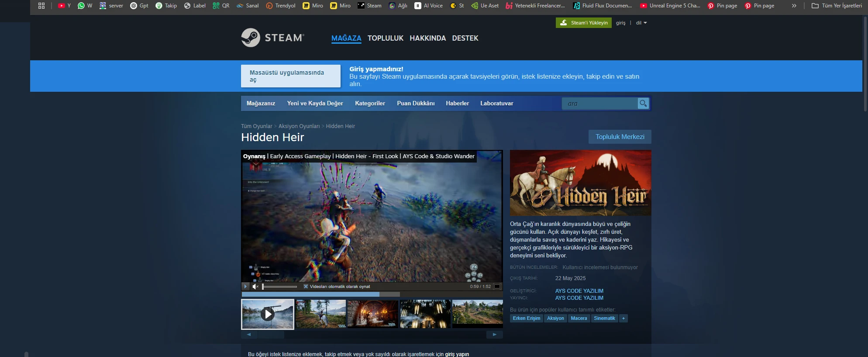The height and width of the screenshot is (357, 868).
Task: Click the store search input field
Action: pyautogui.click(x=599, y=104)
